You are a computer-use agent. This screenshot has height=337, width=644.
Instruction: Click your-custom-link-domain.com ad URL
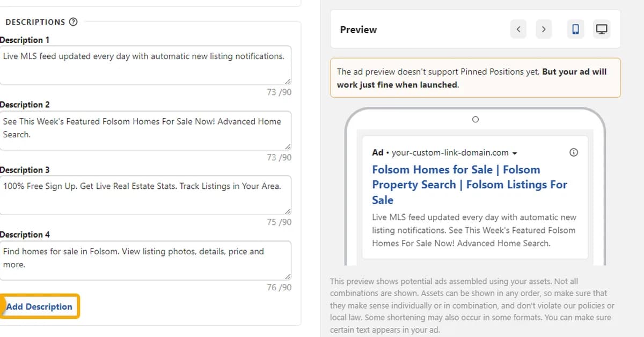[450, 152]
